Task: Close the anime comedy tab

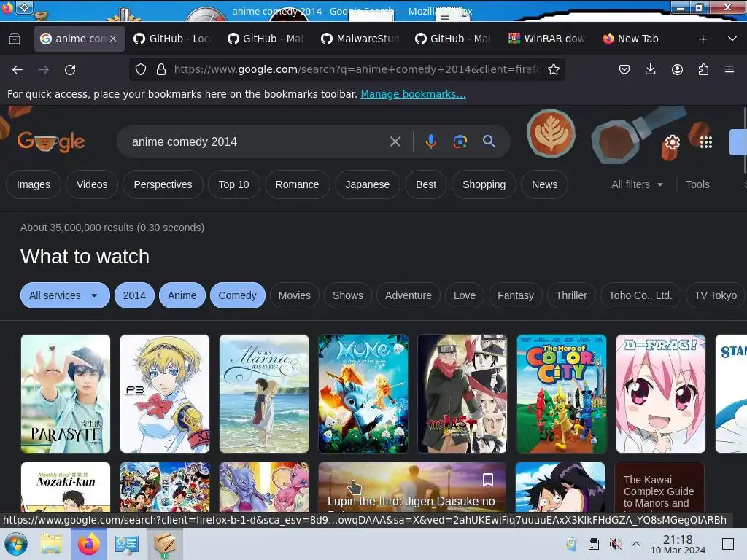Action: [x=113, y=39]
